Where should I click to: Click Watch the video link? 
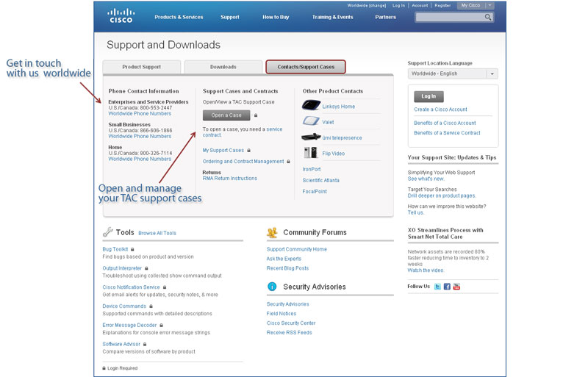coord(426,270)
